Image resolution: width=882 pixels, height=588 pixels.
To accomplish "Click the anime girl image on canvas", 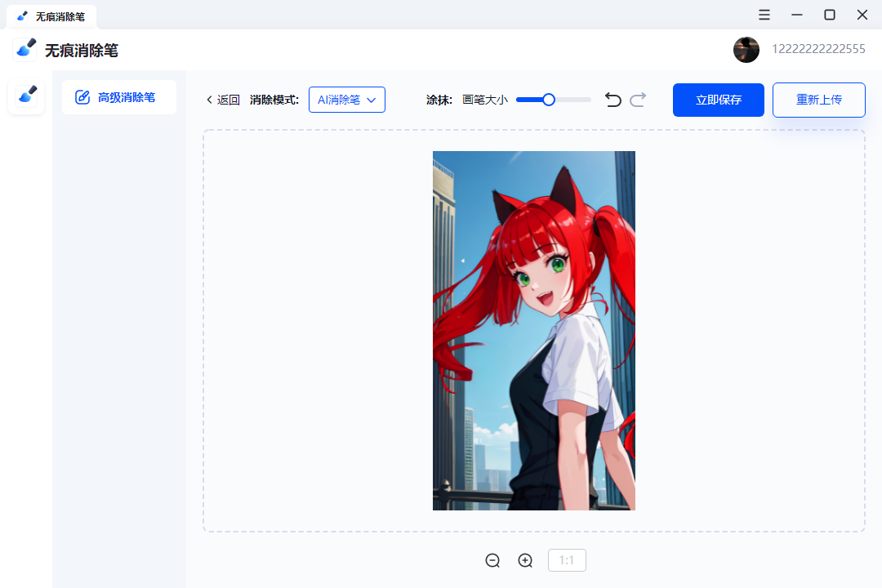I will point(534,330).
